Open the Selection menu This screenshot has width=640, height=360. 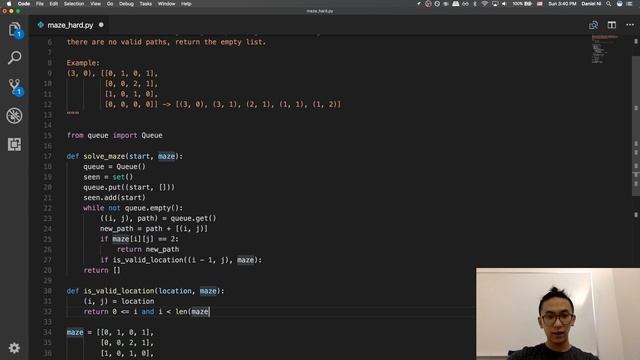coord(74,4)
